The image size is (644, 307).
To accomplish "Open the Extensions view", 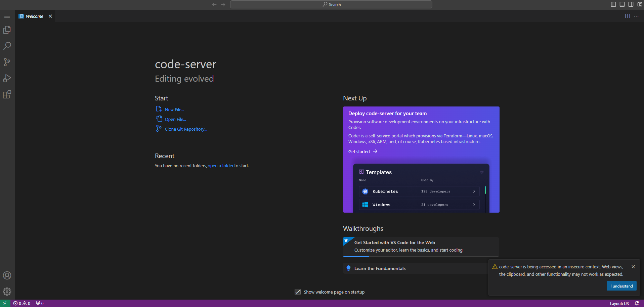I will point(7,94).
